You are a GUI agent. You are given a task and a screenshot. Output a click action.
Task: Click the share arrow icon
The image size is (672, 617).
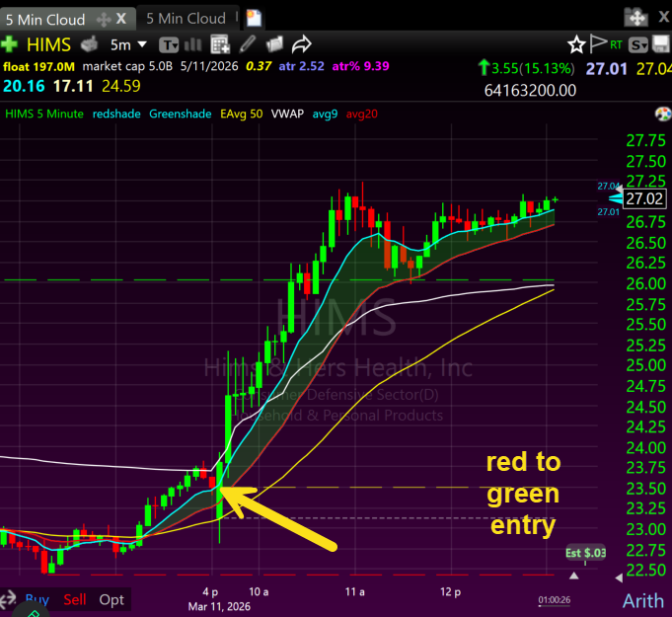(302, 44)
